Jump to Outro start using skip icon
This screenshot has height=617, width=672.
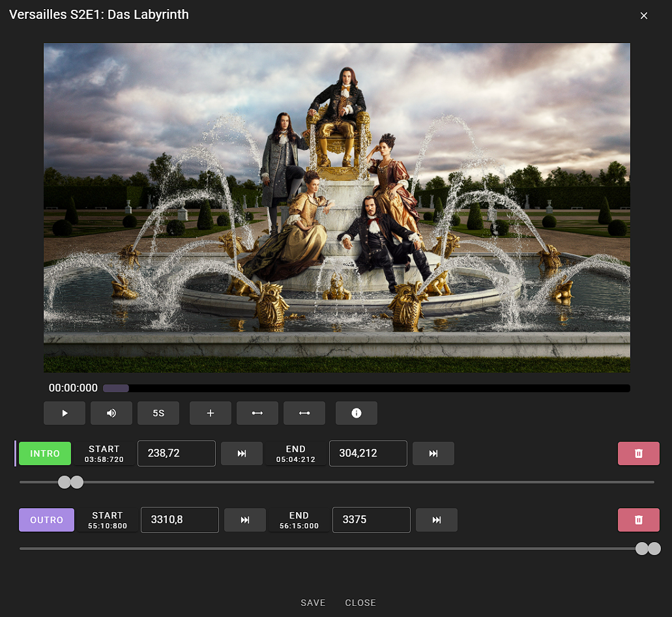click(x=245, y=520)
